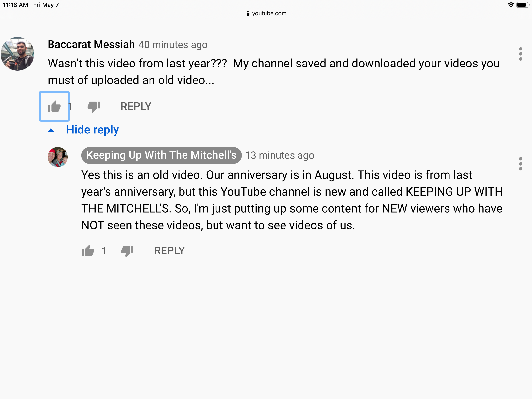Open options menu for Baccarat Messiah's comment

point(520,54)
